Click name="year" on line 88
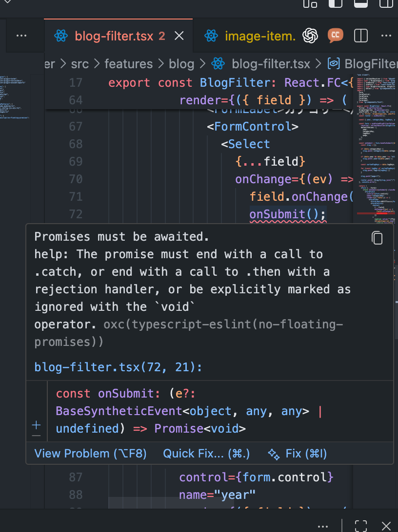Viewport: 398px width, 532px height. coord(218,495)
